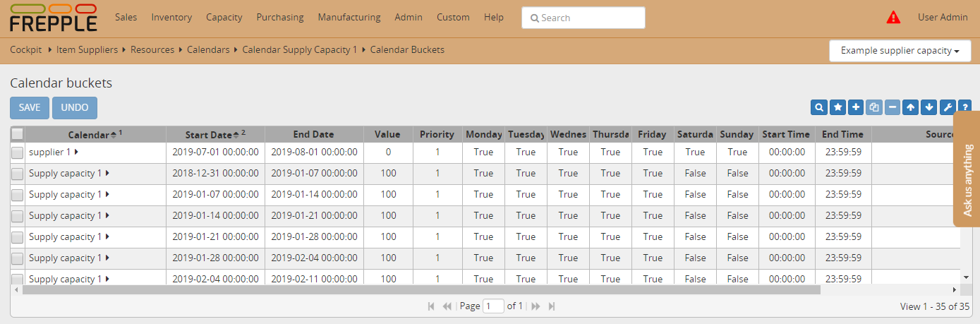The width and height of the screenshot is (980, 324).
Task: Click the Value column header
Action: tap(388, 134)
